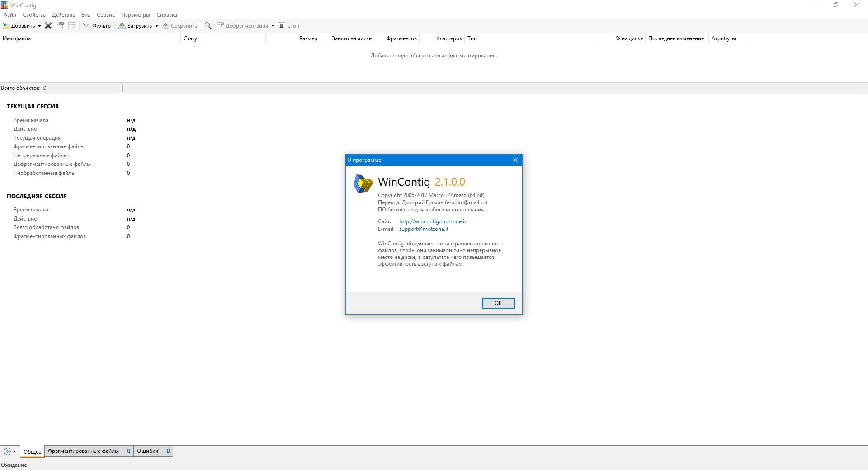Viewport: 868px width, 470px height.
Task: Sort by Занято на диске column
Action: [347, 38]
